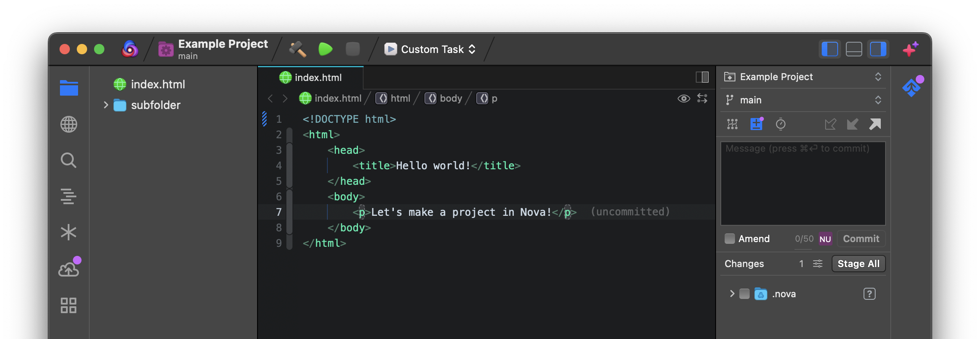Open the asterisk Clips sidebar icon
This screenshot has height=339, width=980.
pyautogui.click(x=69, y=233)
